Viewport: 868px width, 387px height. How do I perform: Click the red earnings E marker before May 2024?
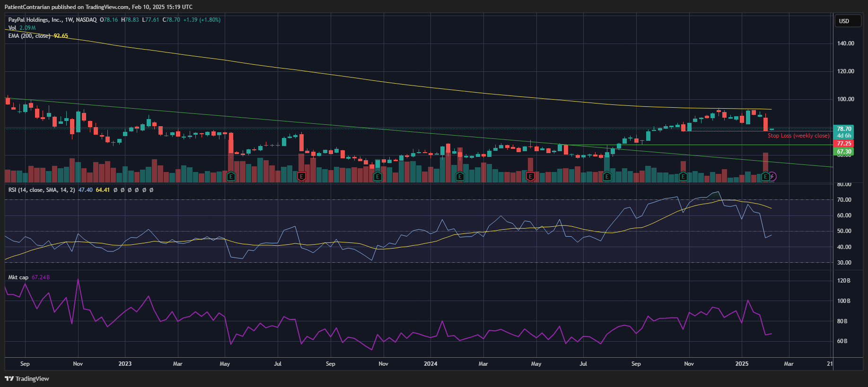click(x=530, y=177)
